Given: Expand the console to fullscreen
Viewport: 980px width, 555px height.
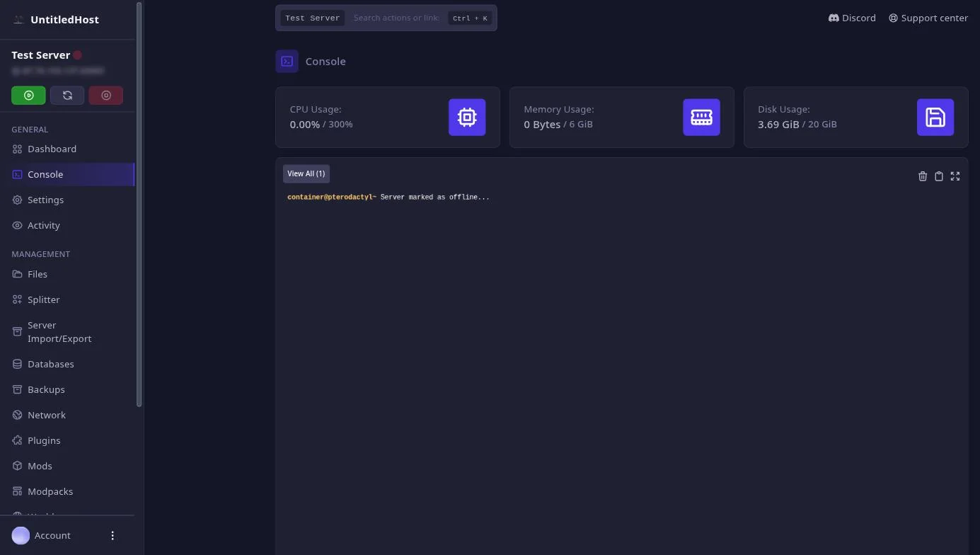Looking at the screenshot, I should 955,176.
